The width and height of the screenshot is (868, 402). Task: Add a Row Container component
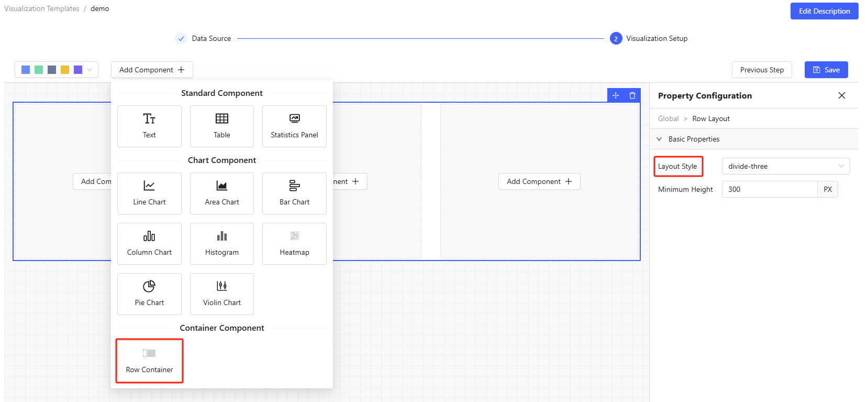[x=149, y=361]
